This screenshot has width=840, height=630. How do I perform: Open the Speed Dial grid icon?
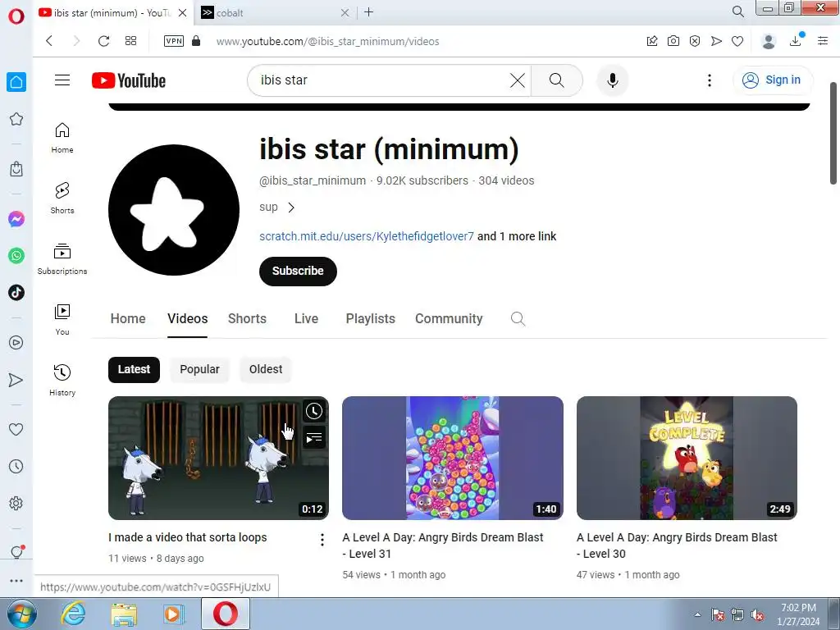130,41
